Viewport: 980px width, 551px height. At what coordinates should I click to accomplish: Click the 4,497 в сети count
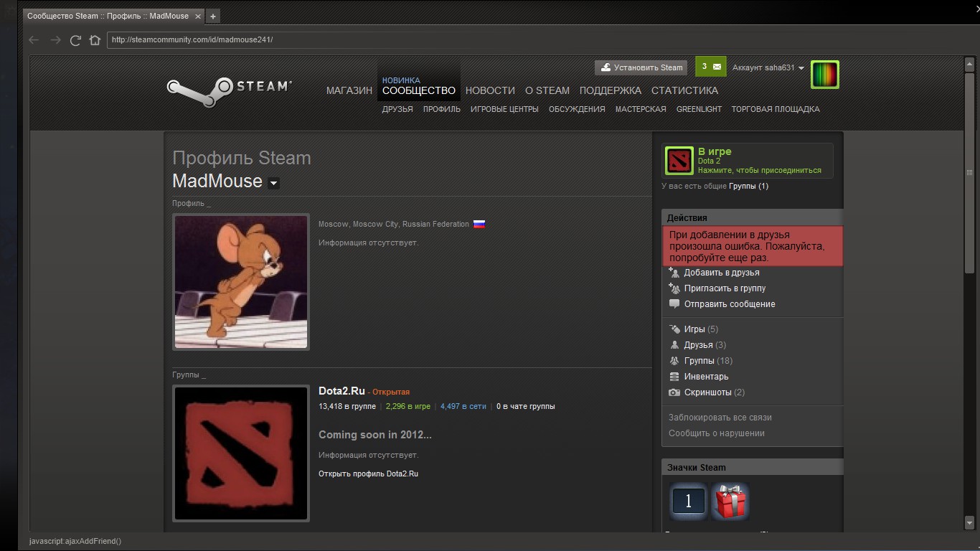point(463,406)
